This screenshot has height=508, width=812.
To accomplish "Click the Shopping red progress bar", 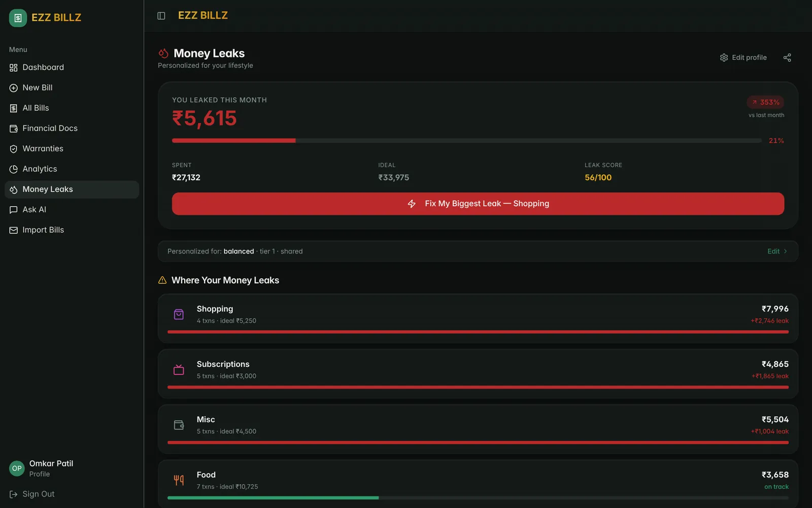I will coord(478,332).
